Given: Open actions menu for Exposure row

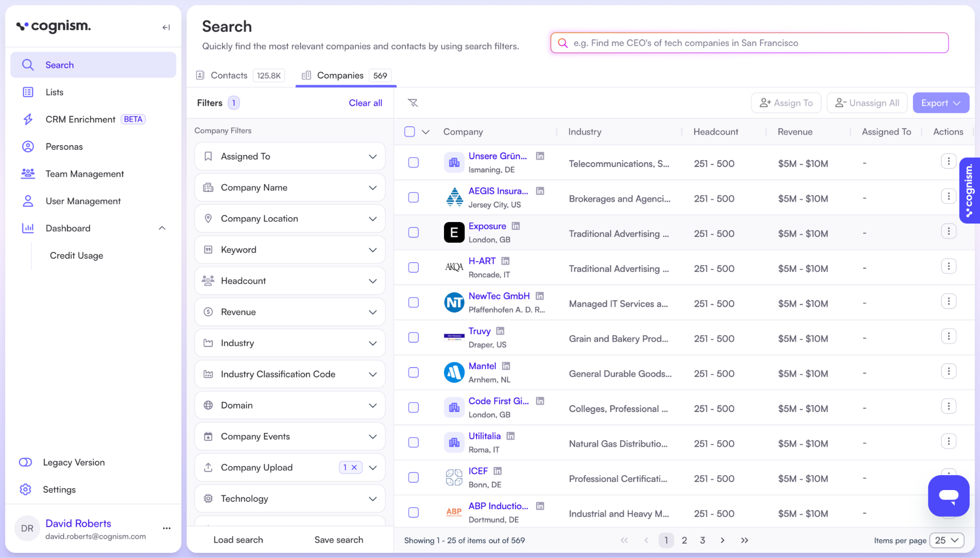Looking at the screenshot, I should click(948, 231).
